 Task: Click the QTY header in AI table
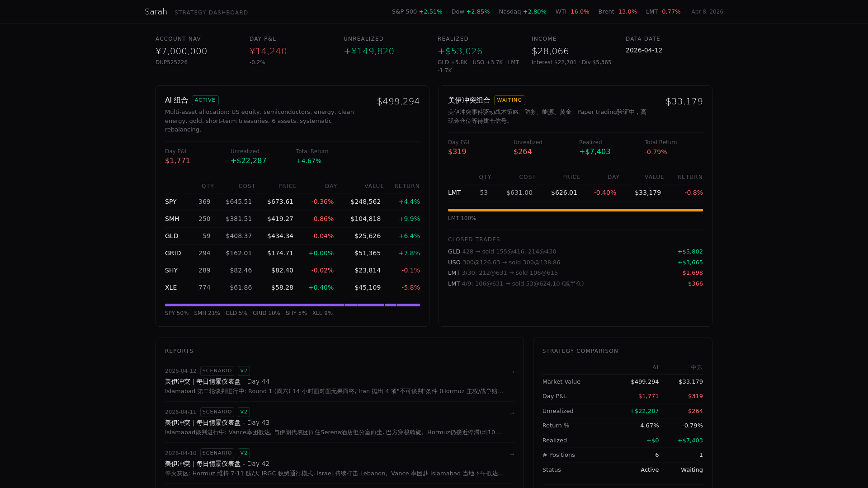[x=208, y=186]
